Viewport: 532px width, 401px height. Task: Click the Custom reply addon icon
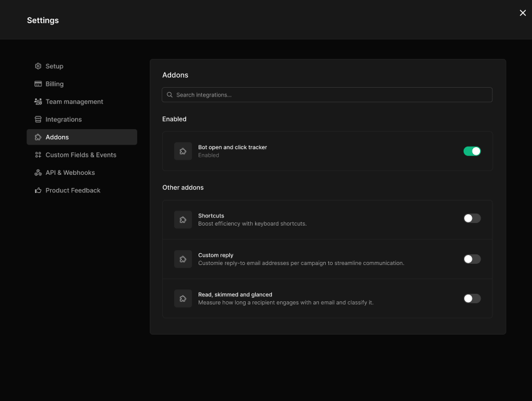(x=183, y=259)
